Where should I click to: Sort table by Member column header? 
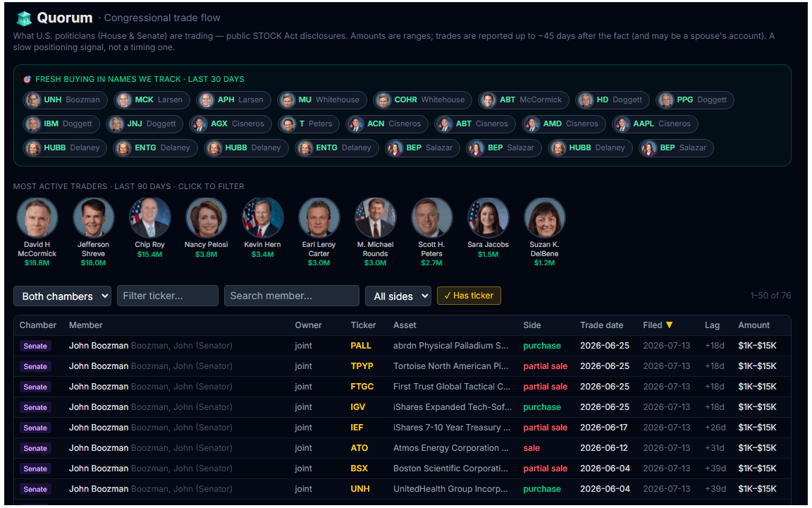86,325
